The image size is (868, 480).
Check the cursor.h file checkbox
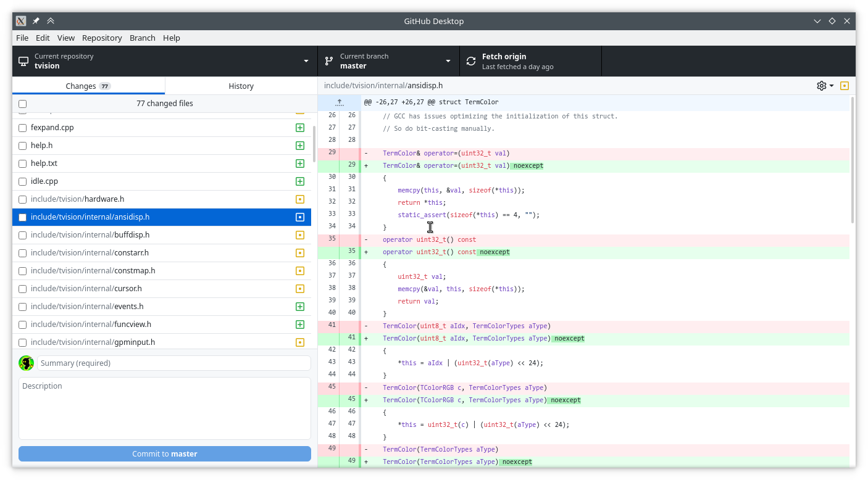[x=23, y=289]
